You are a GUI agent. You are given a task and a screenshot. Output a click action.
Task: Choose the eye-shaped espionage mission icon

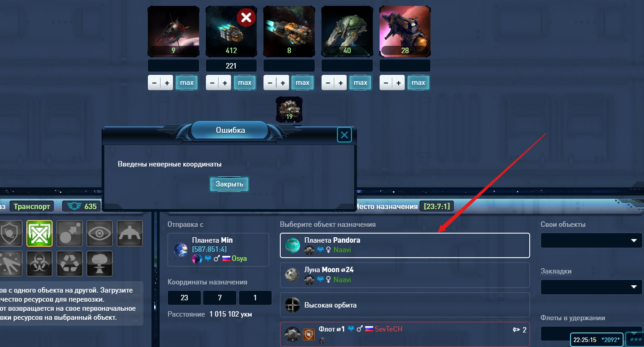tap(100, 233)
